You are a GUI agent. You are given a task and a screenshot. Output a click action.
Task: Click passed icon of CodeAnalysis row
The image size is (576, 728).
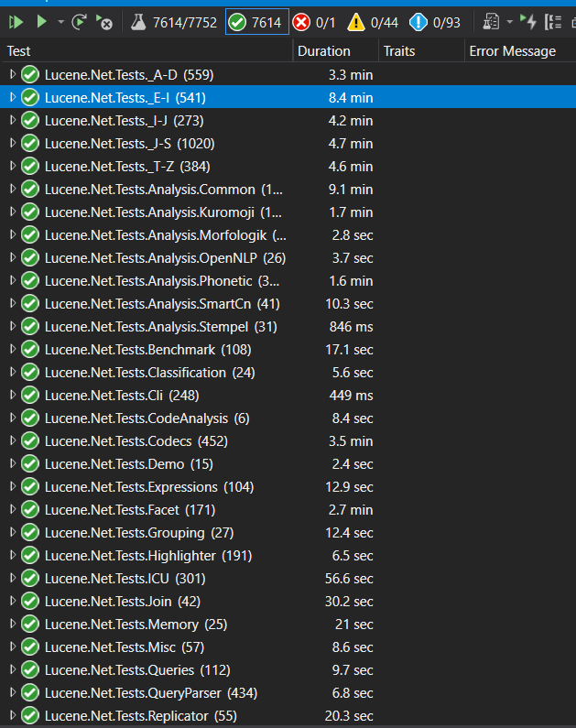tap(30, 418)
